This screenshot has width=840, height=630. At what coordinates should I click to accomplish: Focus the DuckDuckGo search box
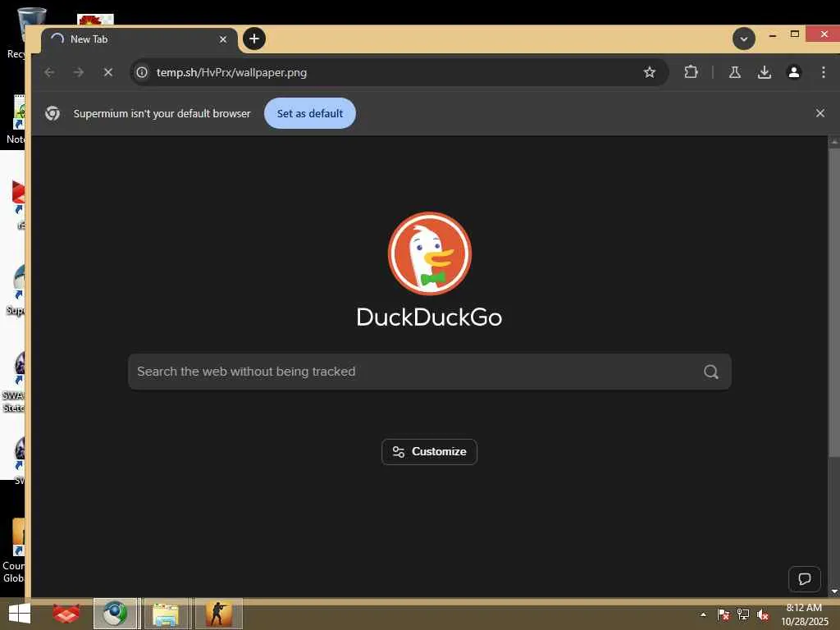pos(430,372)
